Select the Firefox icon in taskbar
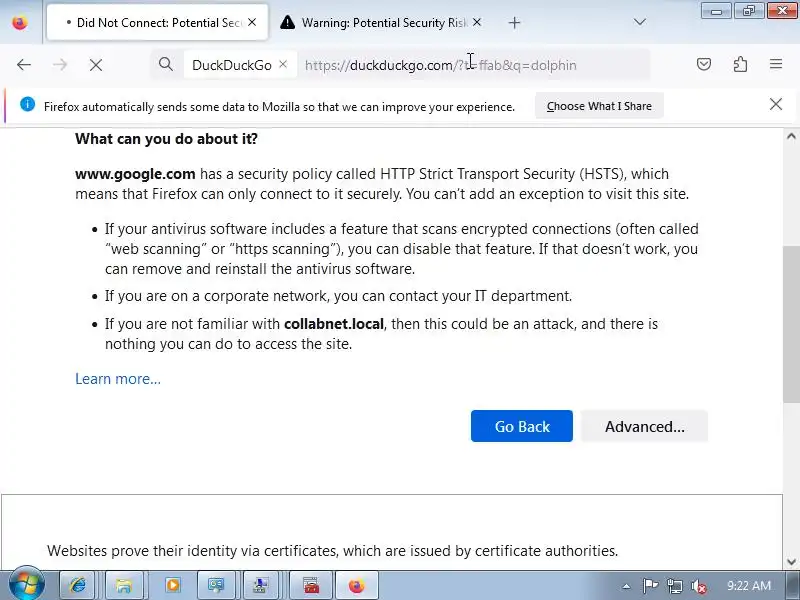 tap(357, 585)
